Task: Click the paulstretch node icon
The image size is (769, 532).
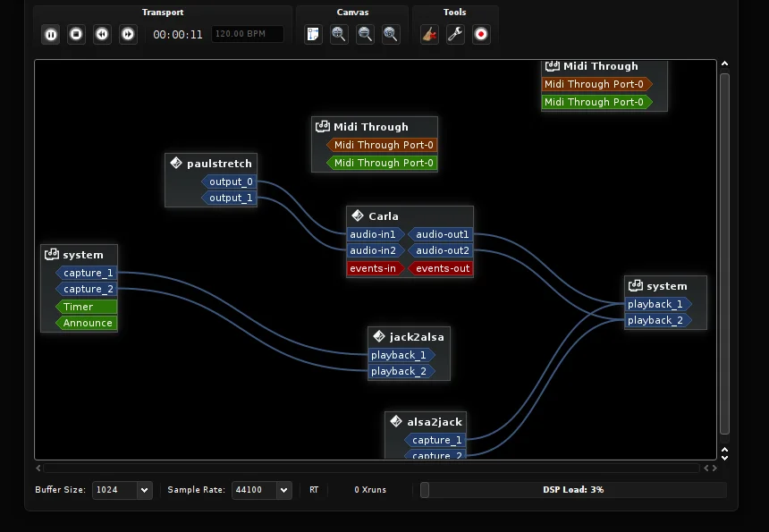Action: pos(176,163)
